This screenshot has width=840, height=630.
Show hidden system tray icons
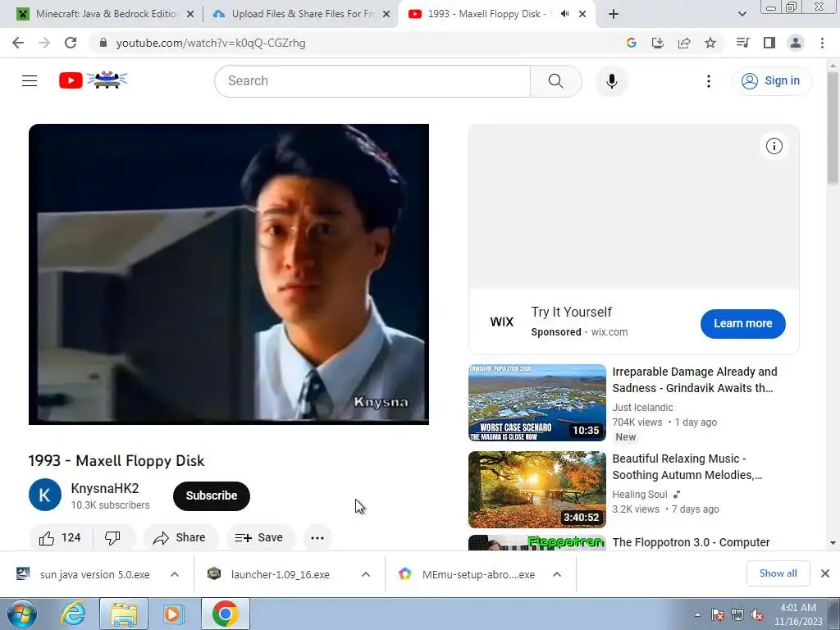(697, 614)
